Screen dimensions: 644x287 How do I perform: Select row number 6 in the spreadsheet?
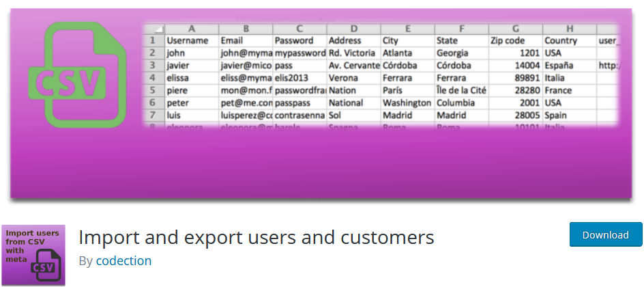(154, 102)
